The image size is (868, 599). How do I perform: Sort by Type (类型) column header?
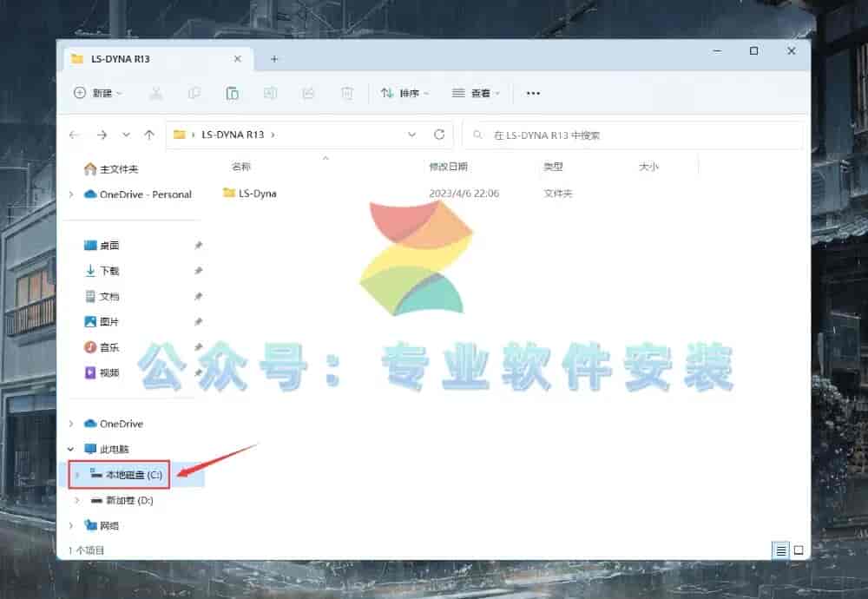pyautogui.click(x=553, y=167)
